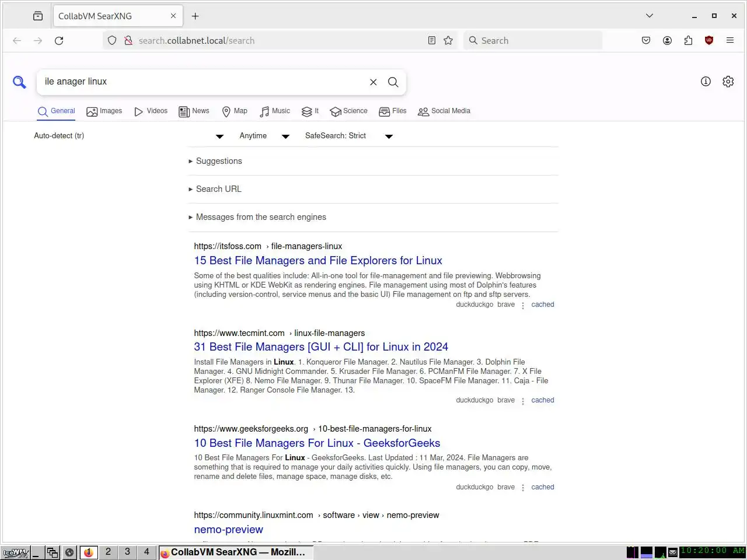Click Show Desktop in IceWM taskbar

pos(37,552)
